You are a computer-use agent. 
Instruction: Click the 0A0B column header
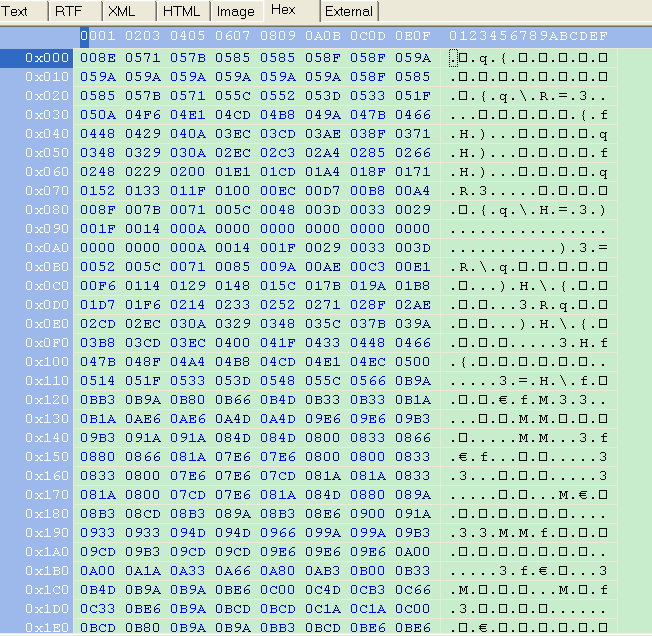(x=323, y=36)
